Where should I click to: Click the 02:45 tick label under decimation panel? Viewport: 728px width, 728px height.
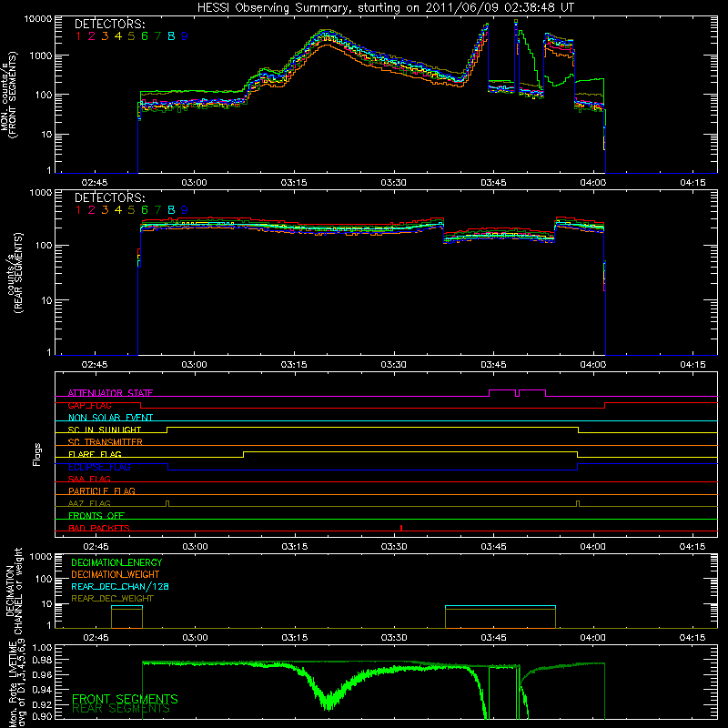(96, 638)
